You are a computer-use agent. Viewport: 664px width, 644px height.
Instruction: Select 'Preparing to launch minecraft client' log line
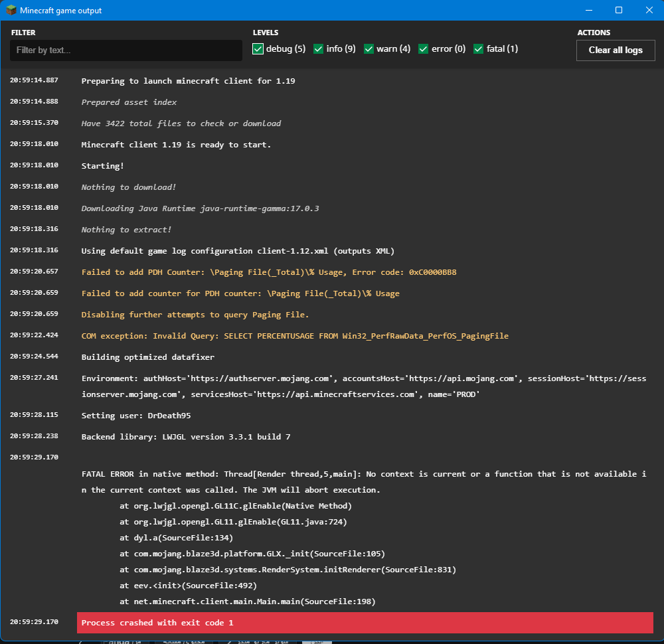pos(188,81)
